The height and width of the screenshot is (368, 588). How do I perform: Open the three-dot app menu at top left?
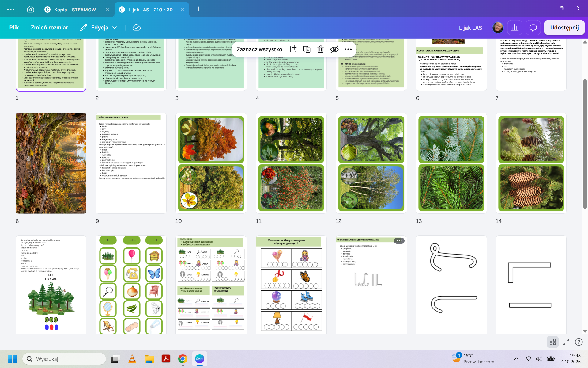pyautogui.click(x=11, y=10)
